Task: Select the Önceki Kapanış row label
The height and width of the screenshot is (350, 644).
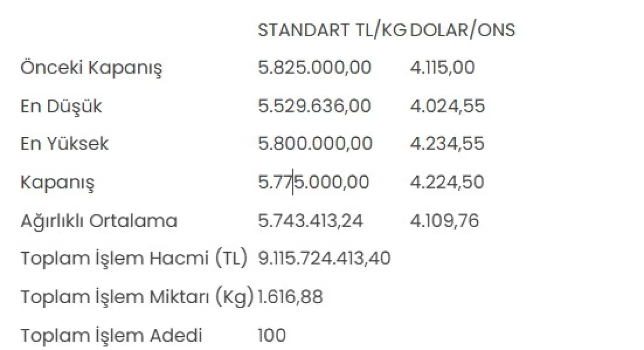Action: [91, 68]
